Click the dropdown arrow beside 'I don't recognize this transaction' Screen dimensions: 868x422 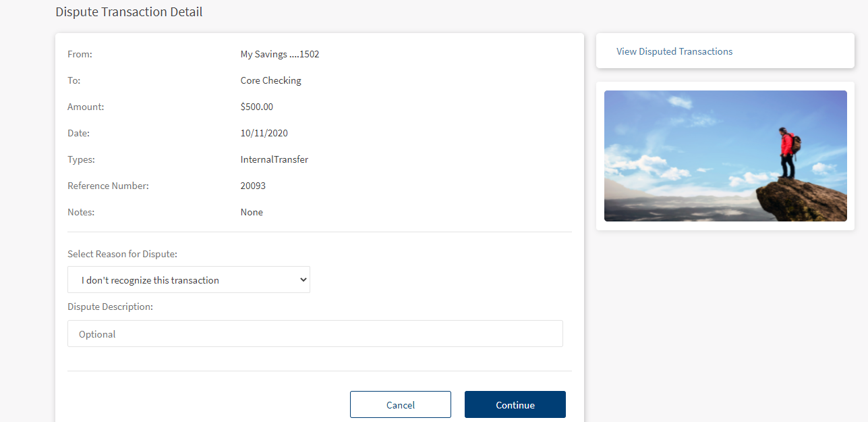click(x=303, y=280)
